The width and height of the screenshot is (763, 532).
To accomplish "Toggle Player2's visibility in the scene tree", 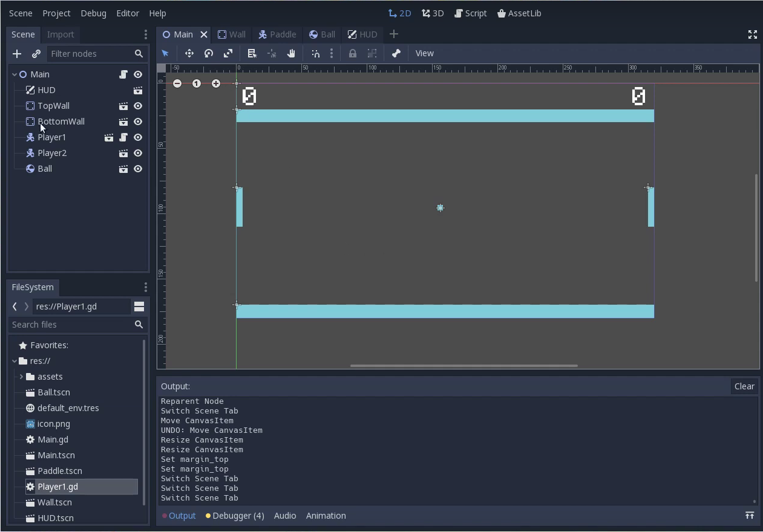I will (x=138, y=153).
